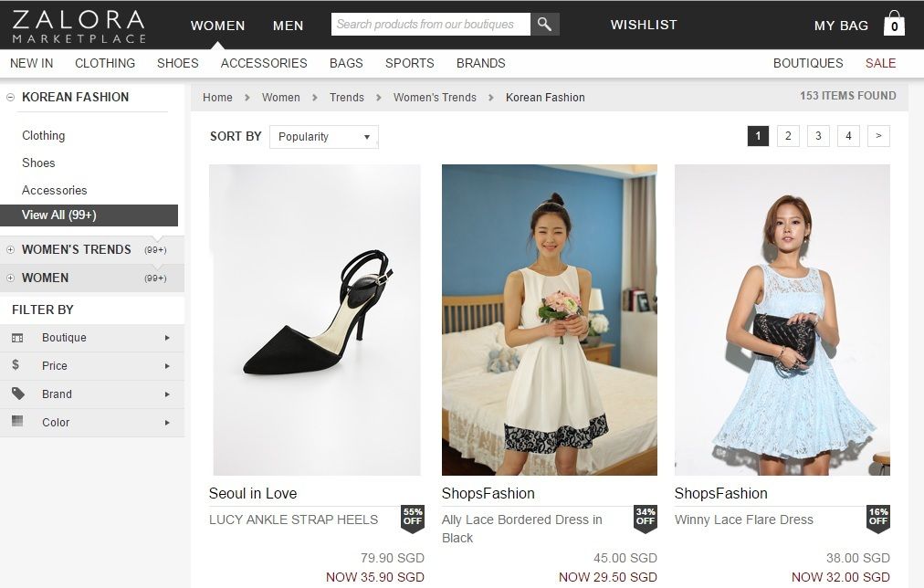Click the dollar sign Price icon
Viewport: 924px width, 588px height.
click(16, 364)
